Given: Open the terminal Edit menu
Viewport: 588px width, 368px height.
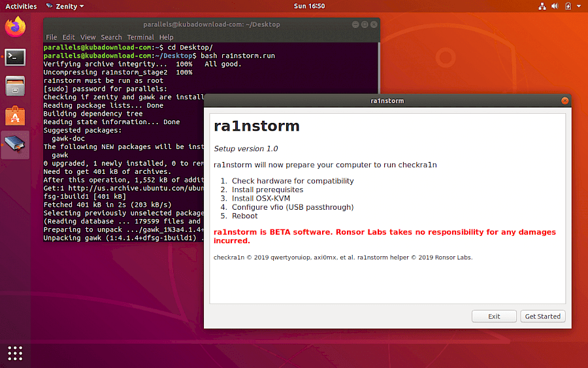Looking at the screenshot, I should tap(68, 37).
